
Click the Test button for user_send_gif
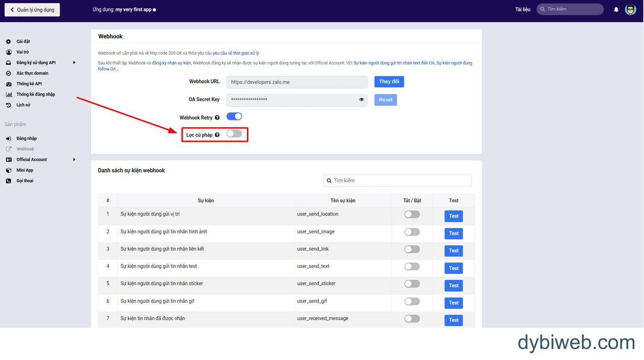click(454, 303)
